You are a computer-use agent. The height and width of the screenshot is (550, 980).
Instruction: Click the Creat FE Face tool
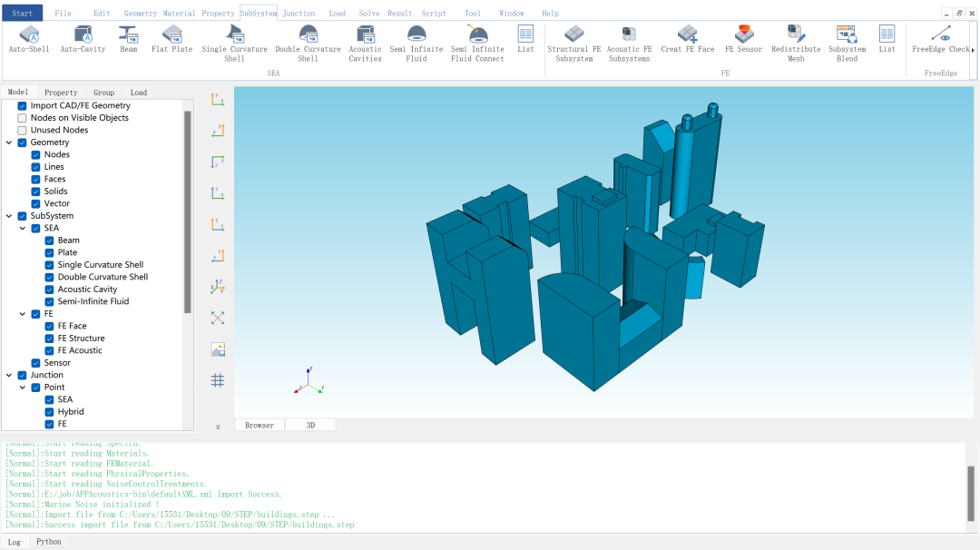688,39
